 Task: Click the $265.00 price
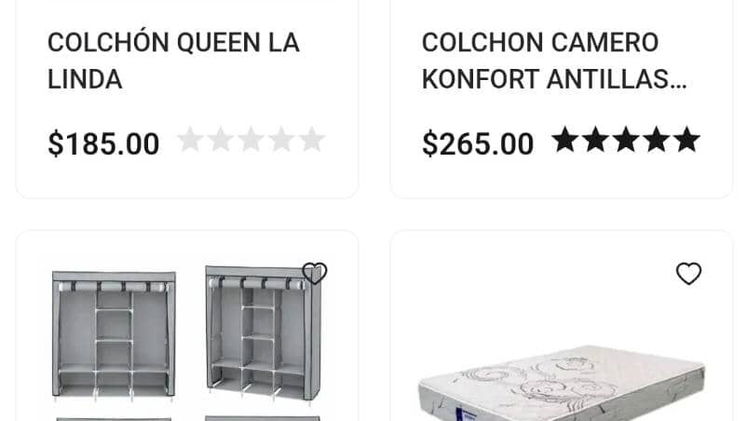(478, 143)
